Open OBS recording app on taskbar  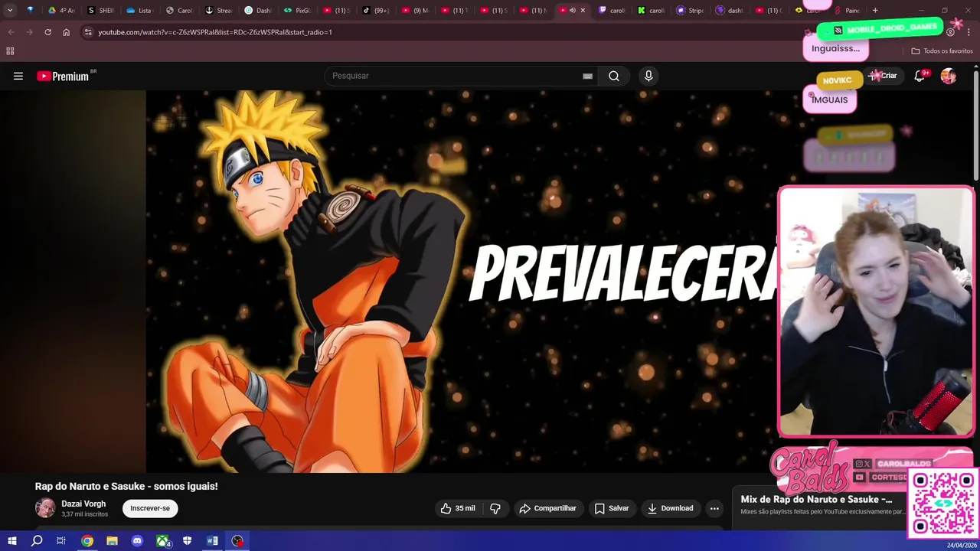pos(237,541)
